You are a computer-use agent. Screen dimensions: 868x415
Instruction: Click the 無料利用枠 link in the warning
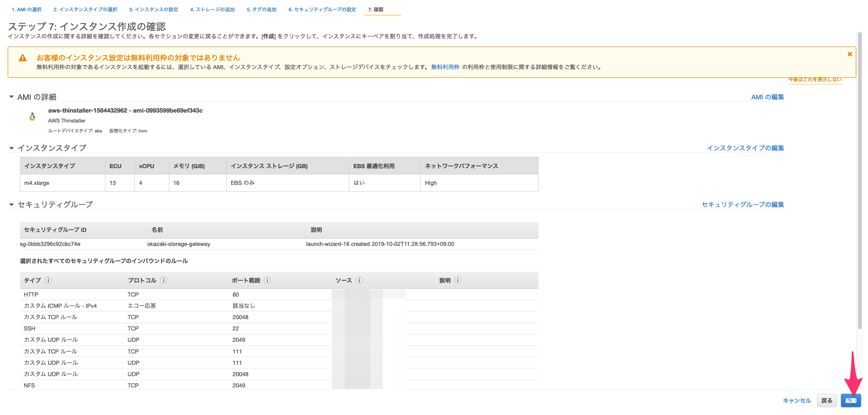tap(445, 66)
